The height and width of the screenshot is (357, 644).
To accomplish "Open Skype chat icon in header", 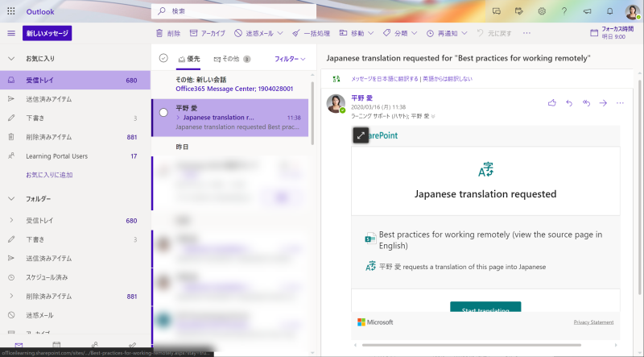I will pyautogui.click(x=497, y=11).
